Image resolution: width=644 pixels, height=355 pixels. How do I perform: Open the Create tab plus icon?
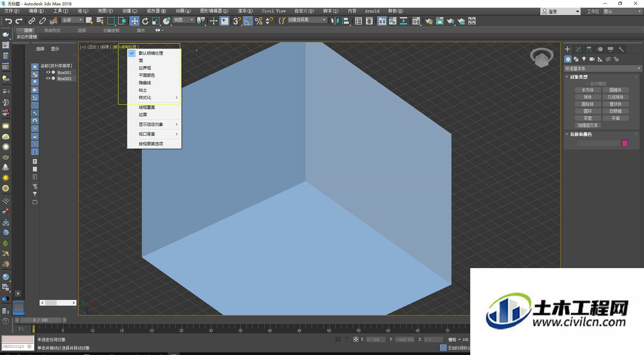(x=568, y=49)
